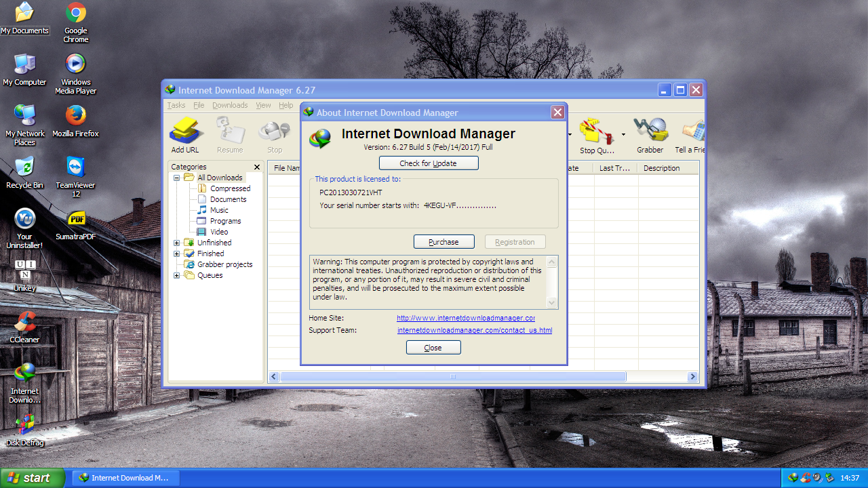Select the Unikey desktop icon

click(24, 276)
